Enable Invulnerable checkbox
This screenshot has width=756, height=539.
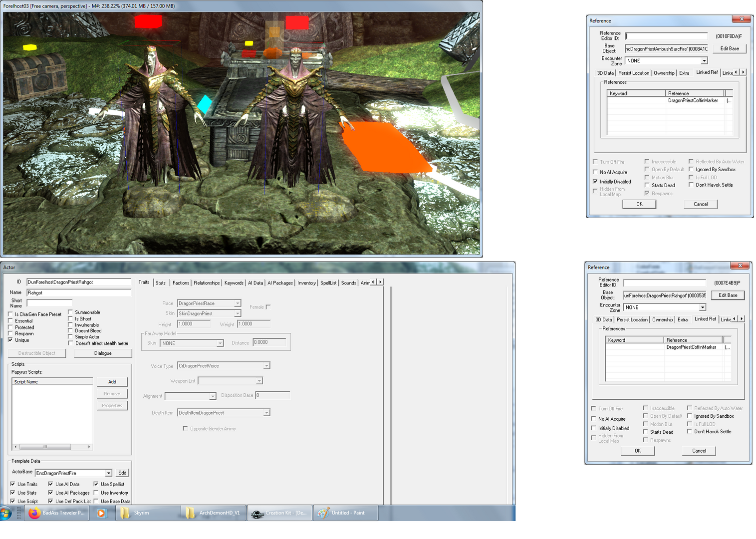click(x=70, y=324)
